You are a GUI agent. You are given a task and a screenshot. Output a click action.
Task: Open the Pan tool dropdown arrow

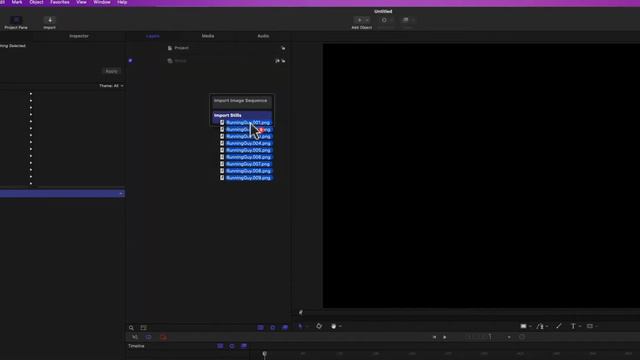coord(340,327)
